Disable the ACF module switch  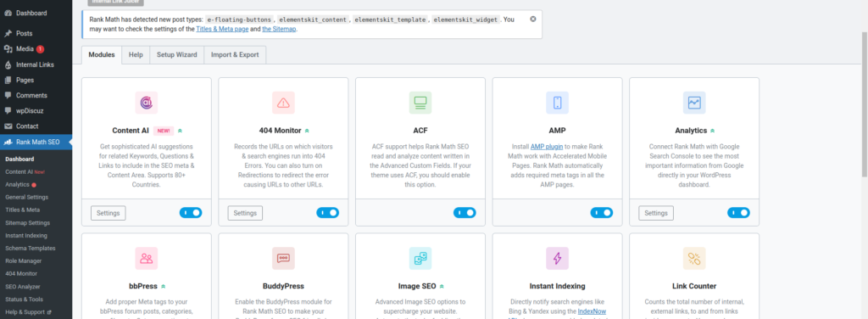tap(465, 213)
